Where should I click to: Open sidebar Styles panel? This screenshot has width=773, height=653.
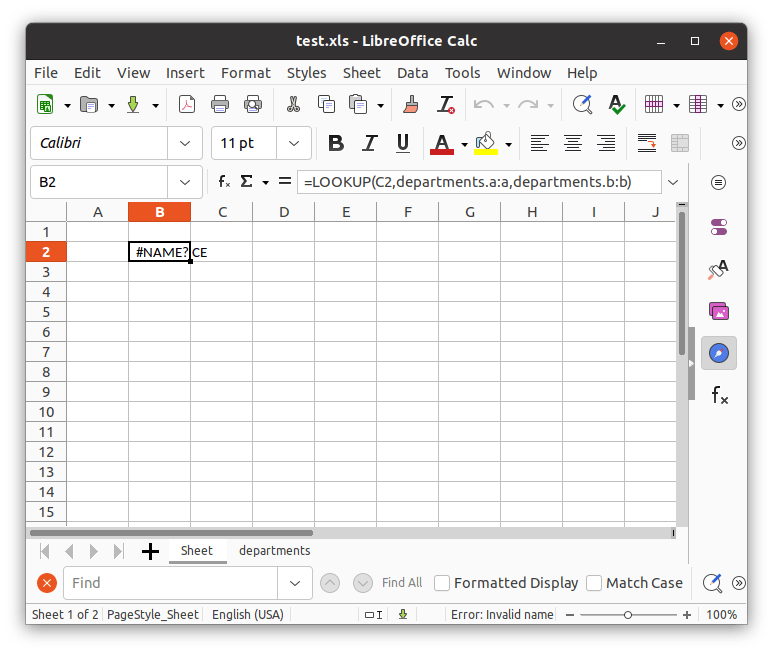coord(719,270)
